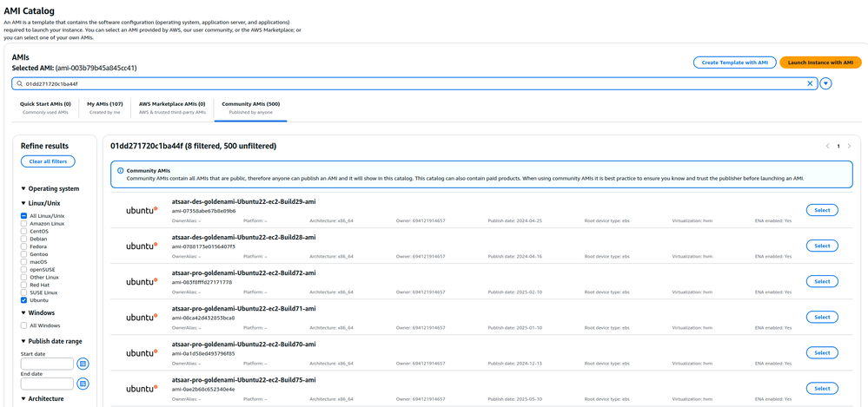Check the Amazon Linux filter
The width and height of the screenshot is (868, 407).
coord(23,223)
